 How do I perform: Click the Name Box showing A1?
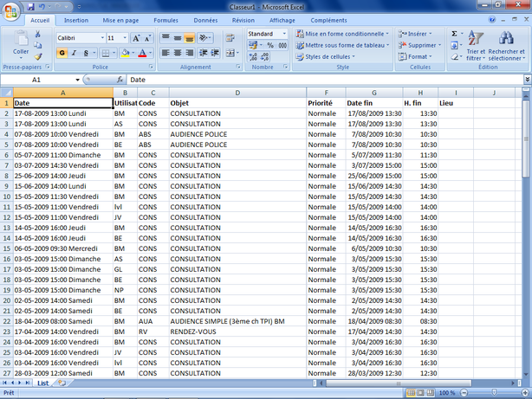(x=39, y=80)
